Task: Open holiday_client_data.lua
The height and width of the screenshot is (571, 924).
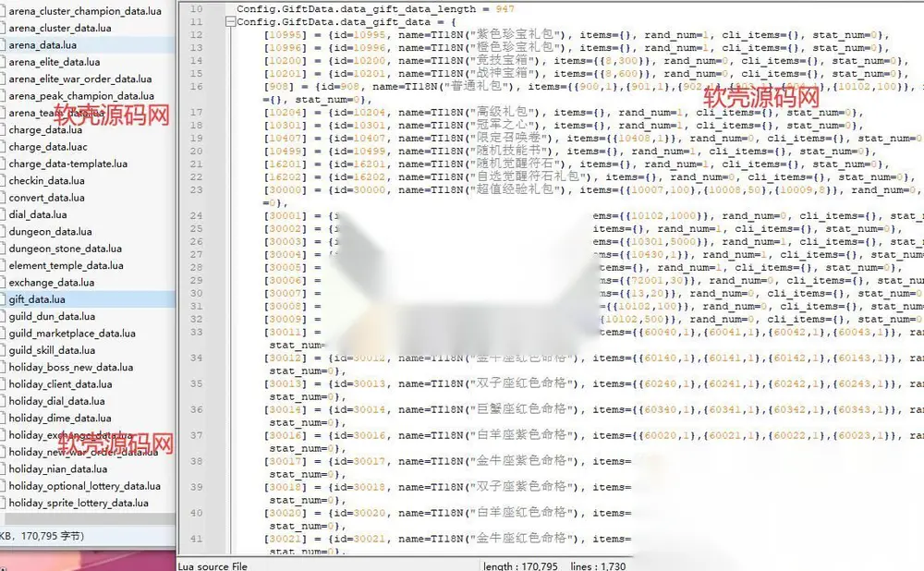Action: coord(60,384)
